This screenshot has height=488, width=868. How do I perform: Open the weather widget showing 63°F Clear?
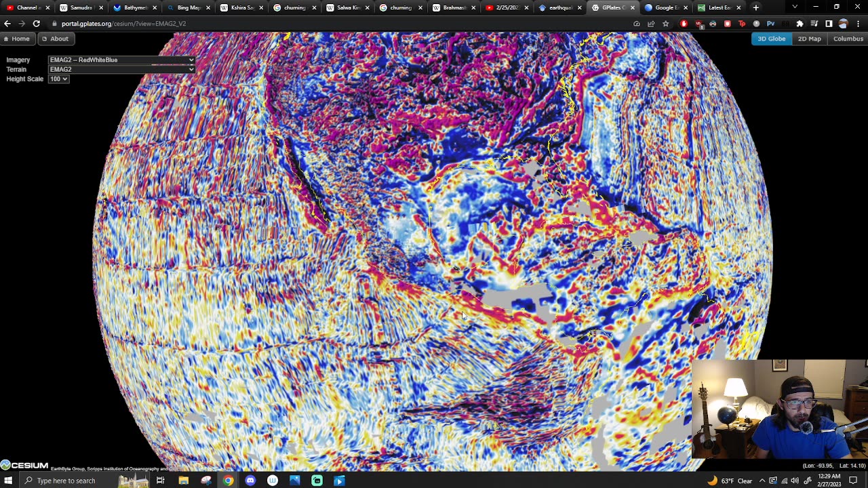click(x=730, y=481)
